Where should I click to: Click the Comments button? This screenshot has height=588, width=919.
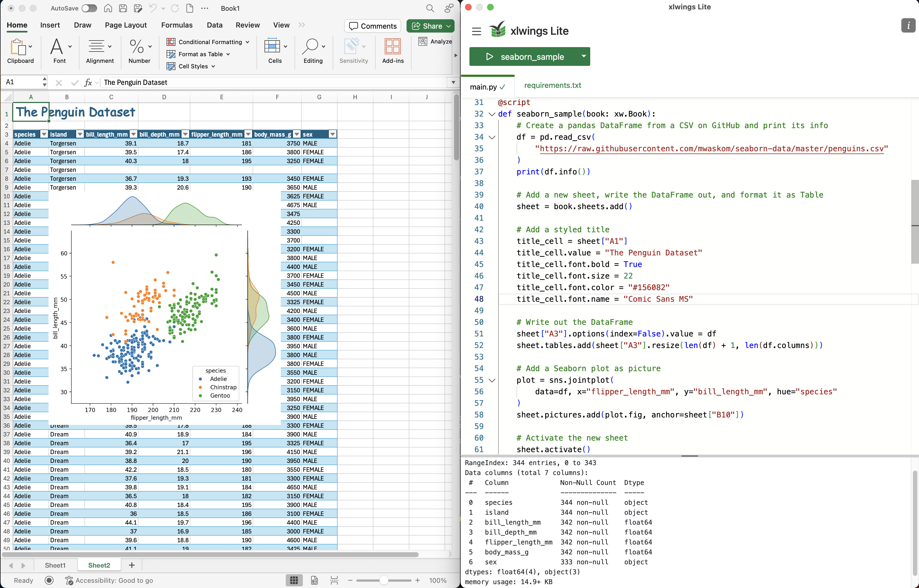click(x=373, y=26)
